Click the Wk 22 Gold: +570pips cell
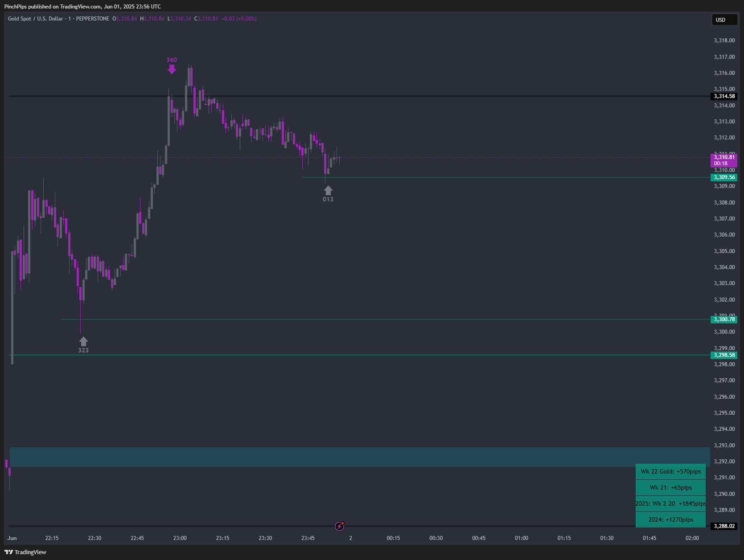This screenshot has height=560, width=744. (x=671, y=471)
